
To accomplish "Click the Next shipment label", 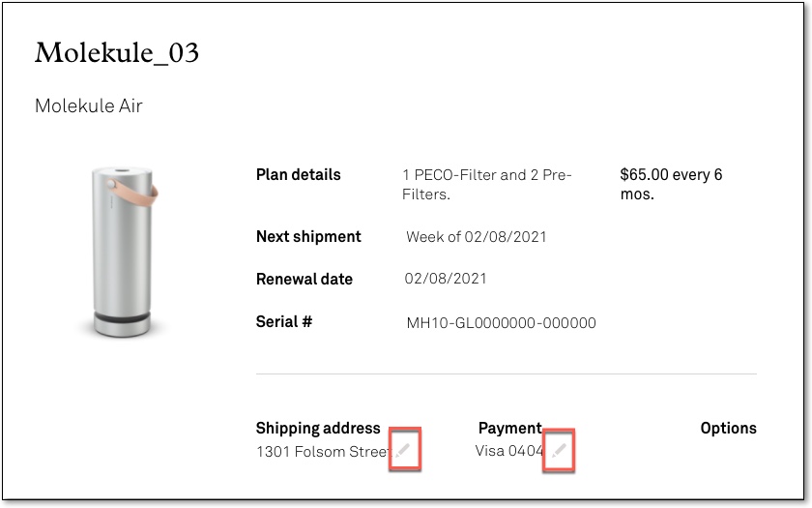I will [x=308, y=236].
